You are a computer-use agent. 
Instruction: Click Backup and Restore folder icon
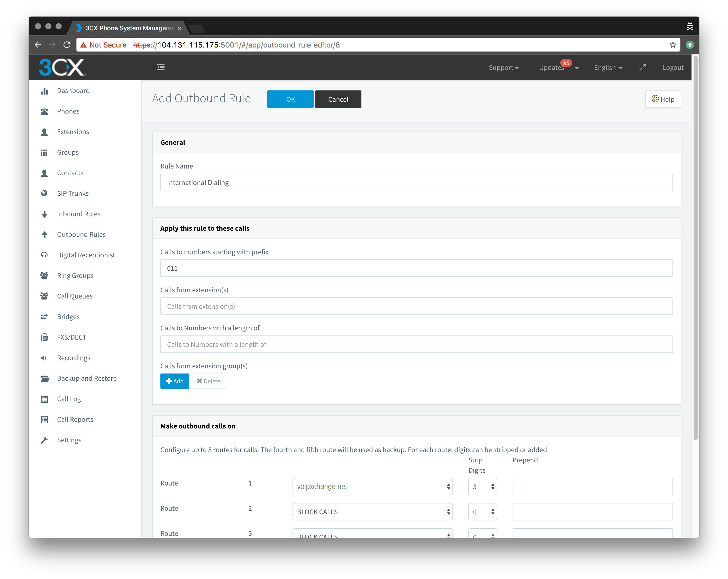pos(44,379)
